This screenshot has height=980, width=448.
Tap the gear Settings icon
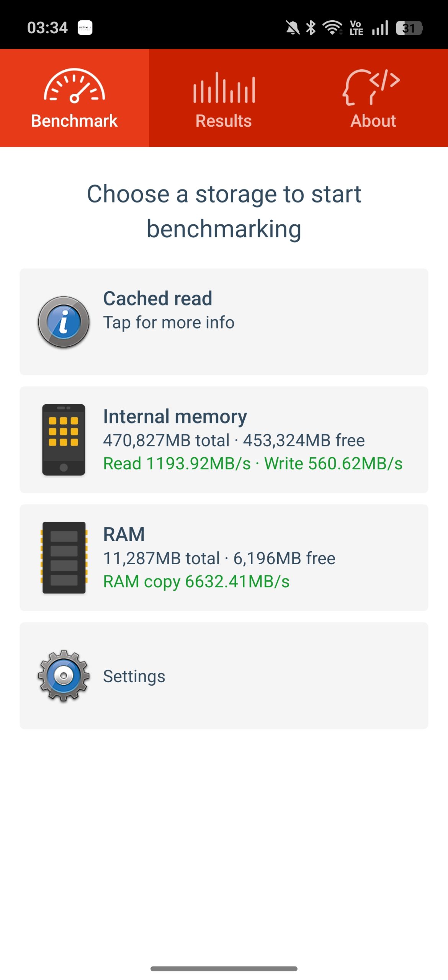(64, 676)
